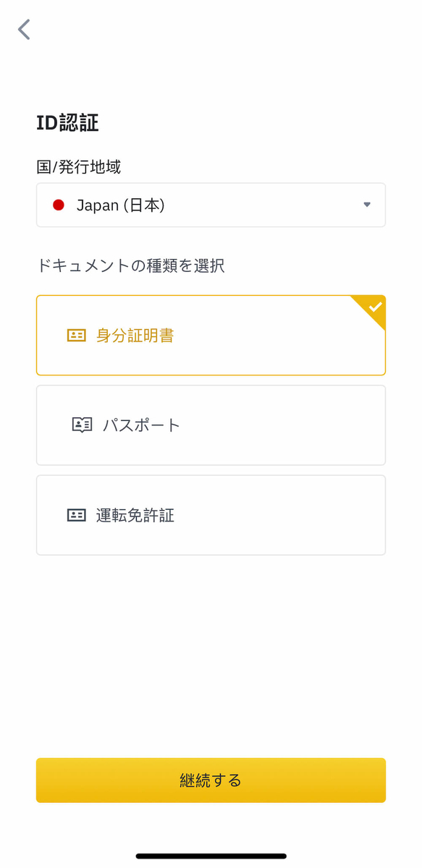Click the 運転免許証 label text
The width and height of the screenshot is (422, 868).
[135, 516]
